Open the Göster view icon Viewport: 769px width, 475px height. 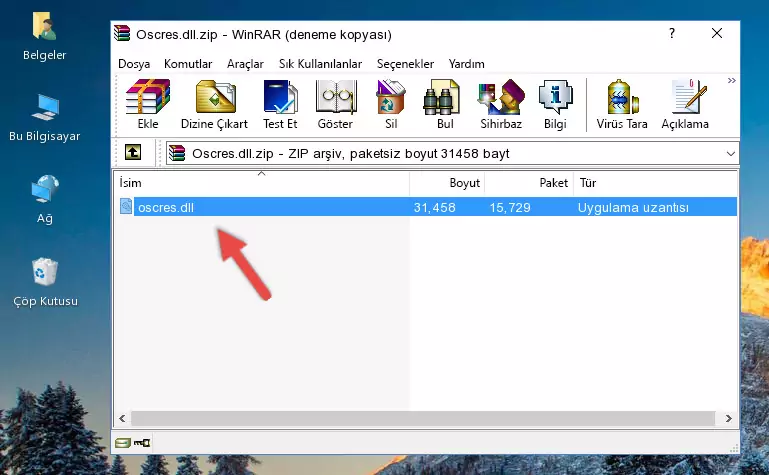(335, 104)
